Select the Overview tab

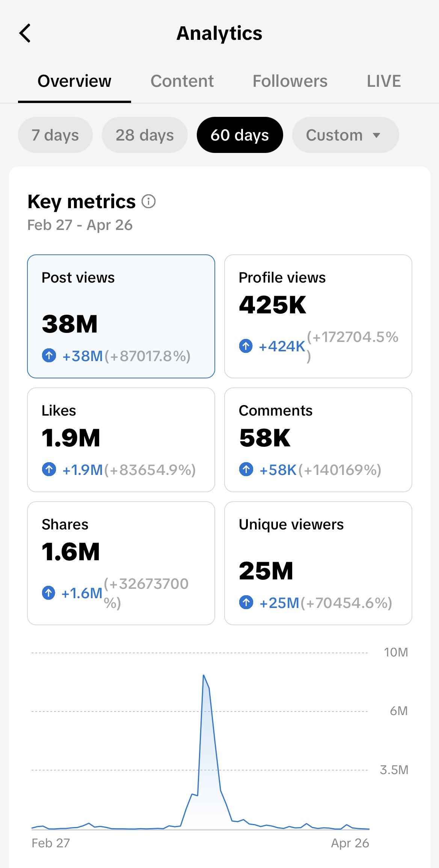(74, 81)
